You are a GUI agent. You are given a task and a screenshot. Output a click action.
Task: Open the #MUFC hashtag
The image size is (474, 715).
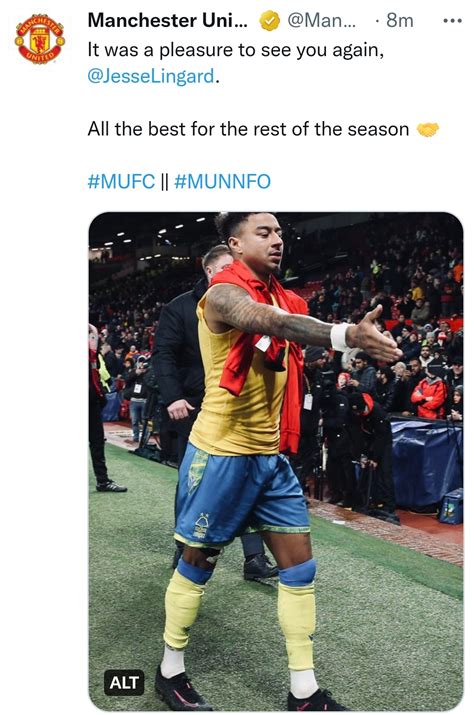point(121,181)
